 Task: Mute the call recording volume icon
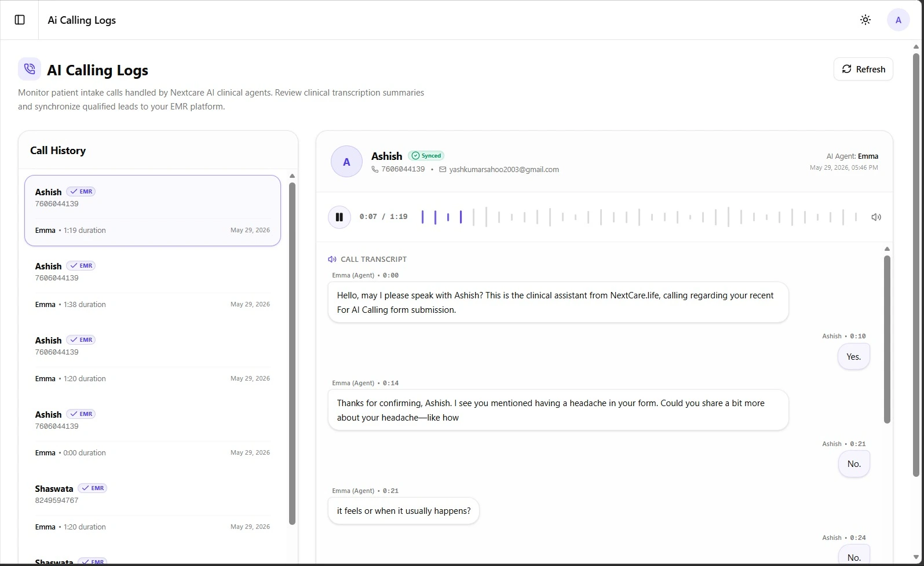[876, 217]
